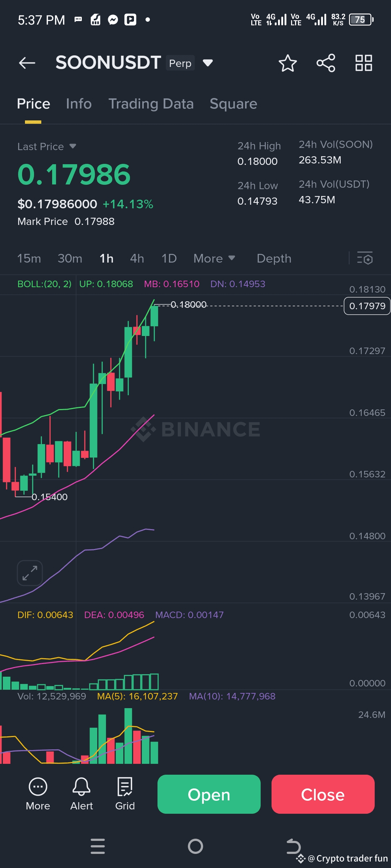Open the More options ellipsis icon
The height and width of the screenshot is (868, 391).
tap(38, 794)
